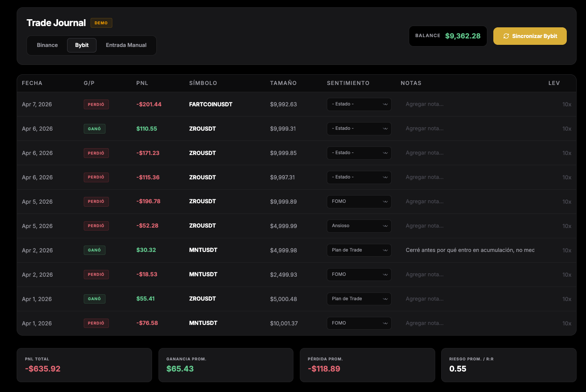Click the GANÓ badge for the $30.32 MNTUSDT trade
Screen dimensions: 586x392
click(94, 250)
